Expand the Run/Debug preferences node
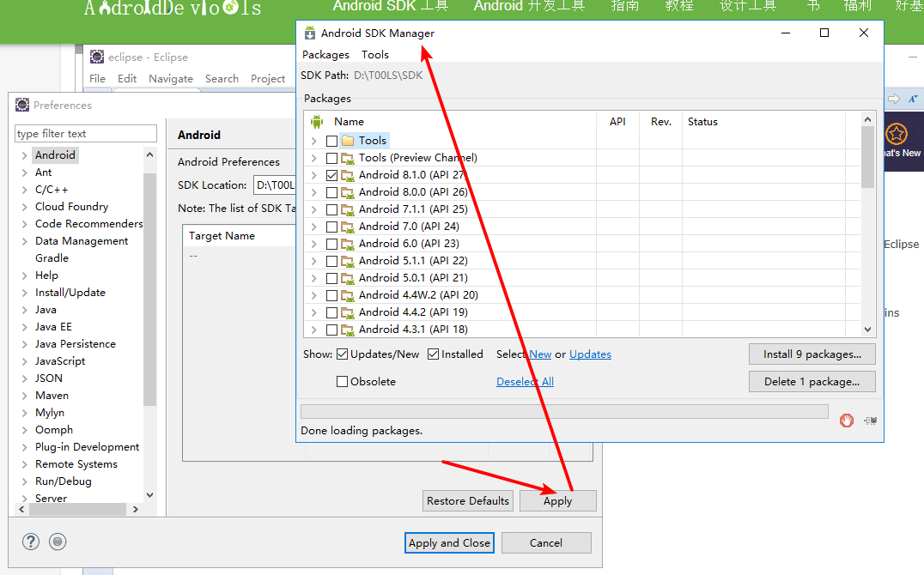 tap(24, 481)
